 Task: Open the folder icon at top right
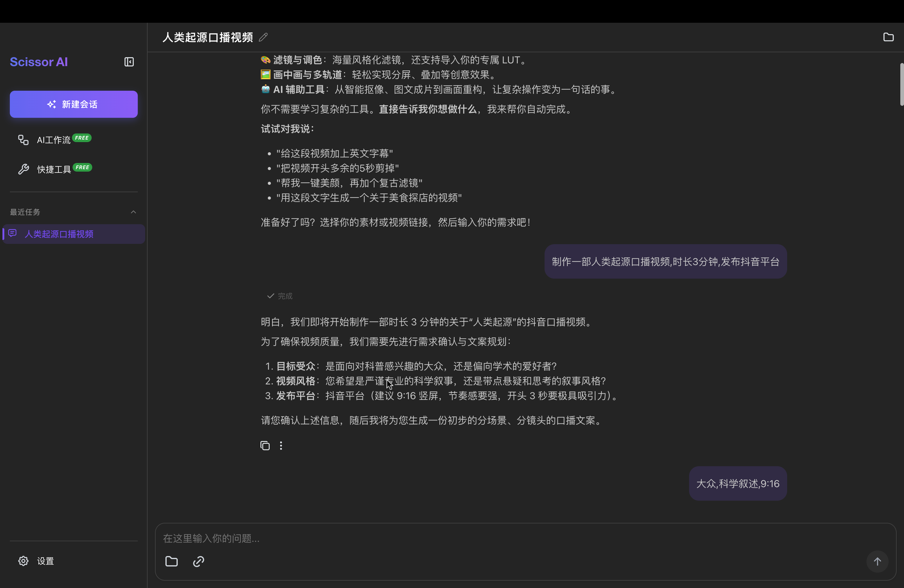click(x=889, y=37)
